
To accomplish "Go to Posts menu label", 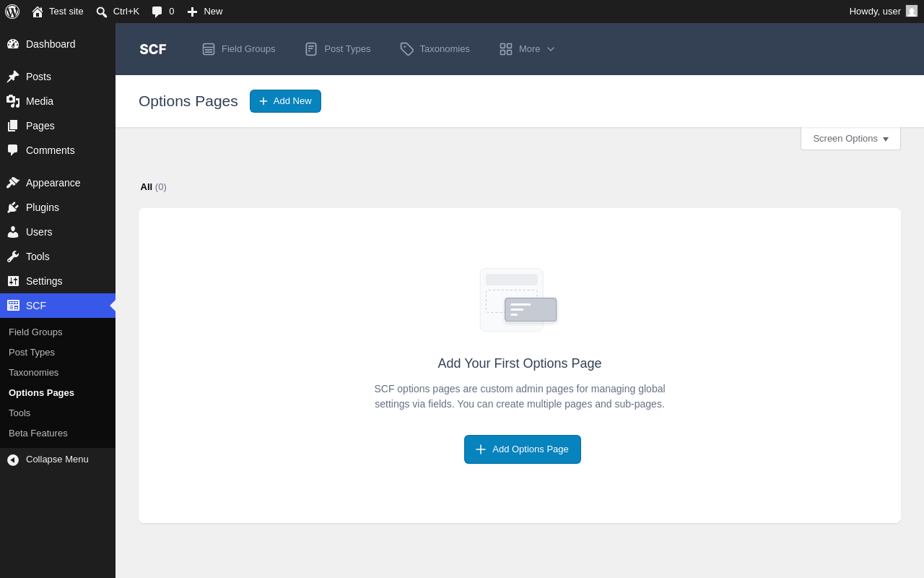I will [38, 77].
